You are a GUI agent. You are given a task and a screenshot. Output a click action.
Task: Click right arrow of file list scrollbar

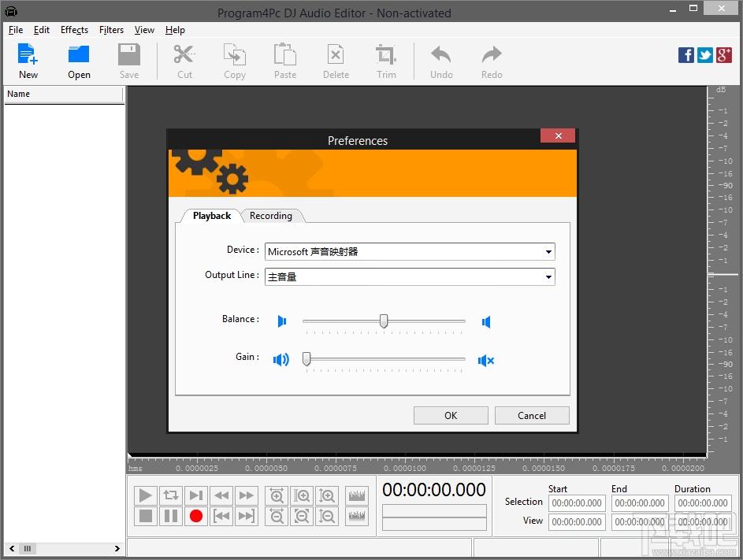coord(117,549)
